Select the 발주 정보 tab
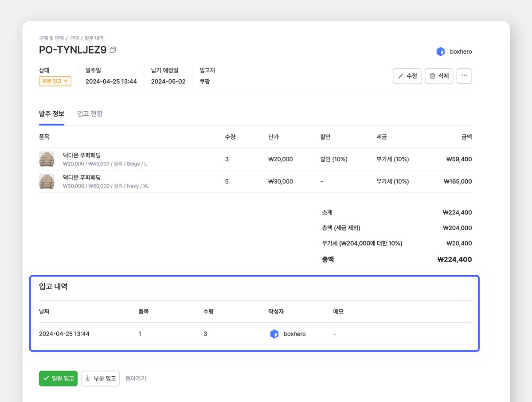Viewport: 532px width, 402px height. (x=51, y=114)
